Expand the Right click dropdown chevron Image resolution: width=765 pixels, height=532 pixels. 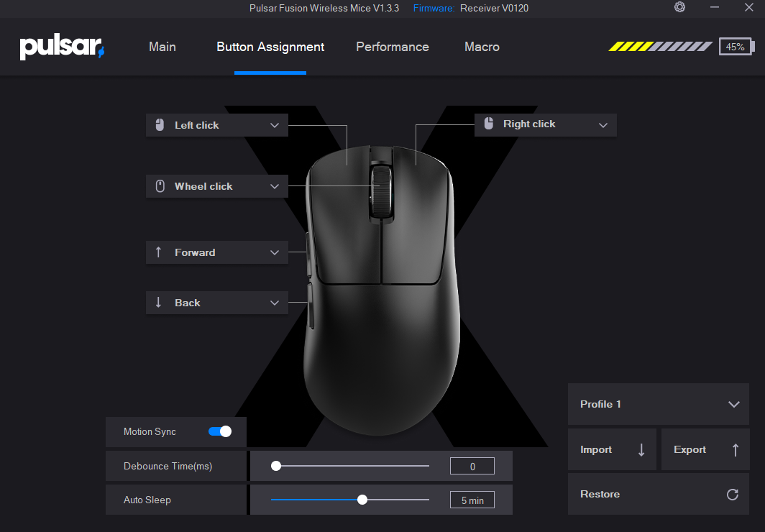click(x=603, y=125)
